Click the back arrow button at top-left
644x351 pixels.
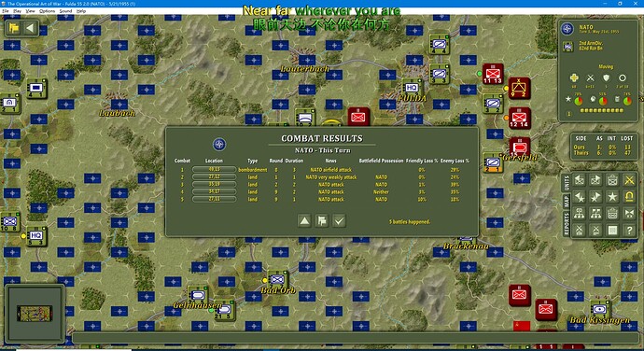(31, 28)
